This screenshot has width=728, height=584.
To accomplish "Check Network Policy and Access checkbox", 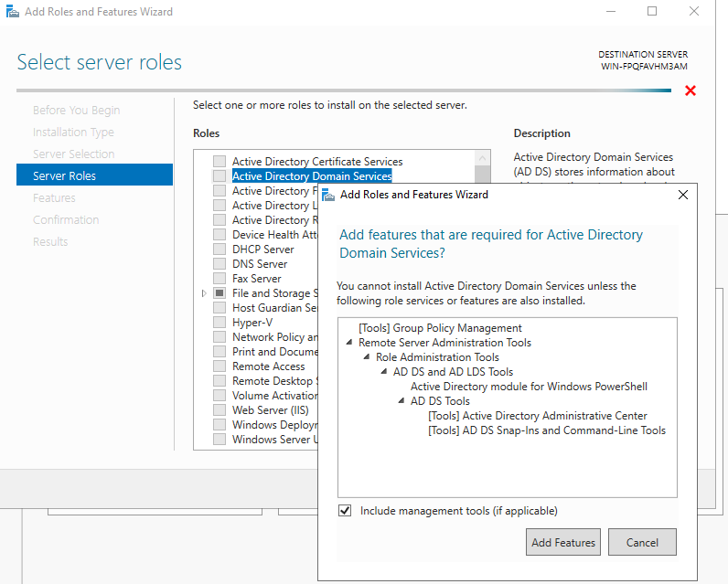I will pos(219,336).
